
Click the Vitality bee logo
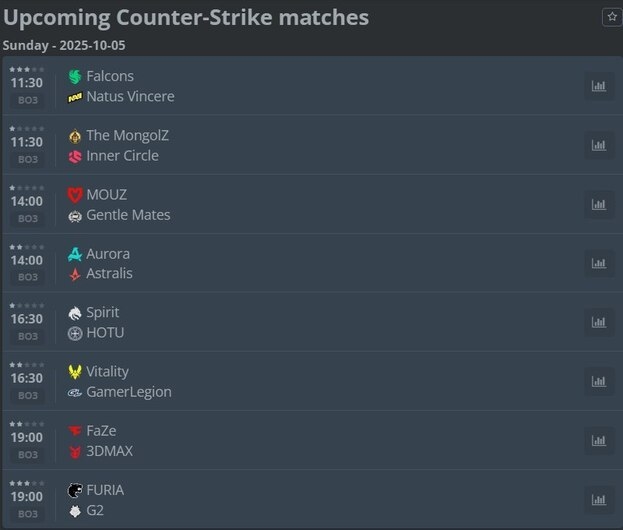[x=75, y=372]
